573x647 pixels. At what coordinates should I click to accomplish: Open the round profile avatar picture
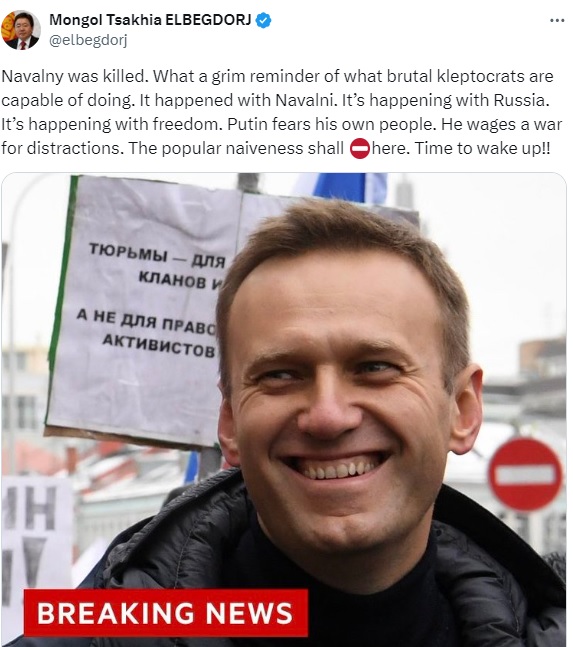click(21, 30)
